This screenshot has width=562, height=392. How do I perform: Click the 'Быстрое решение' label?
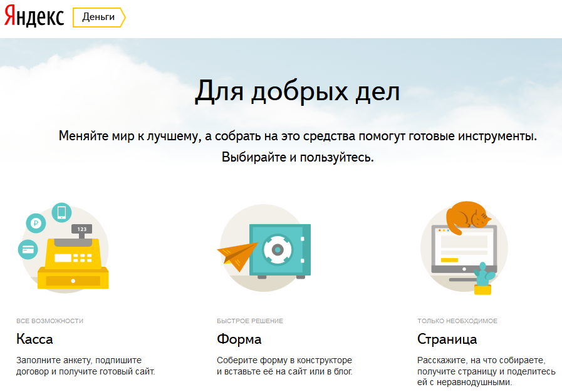pyautogui.click(x=250, y=321)
